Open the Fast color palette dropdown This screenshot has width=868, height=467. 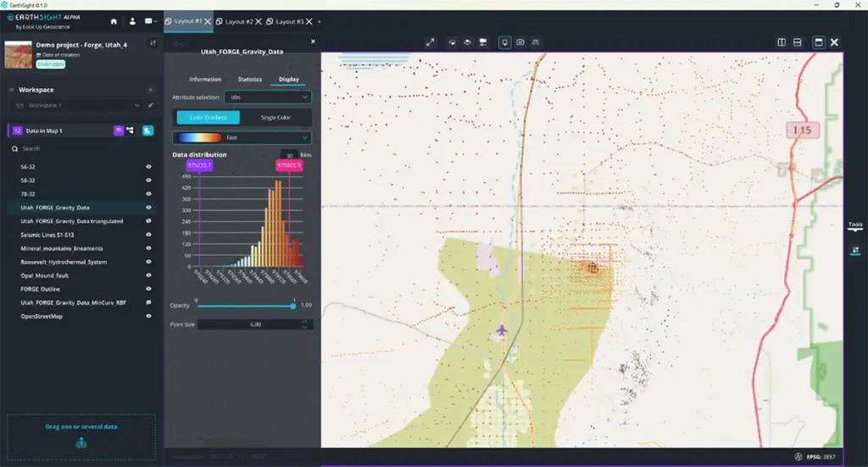pos(242,137)
